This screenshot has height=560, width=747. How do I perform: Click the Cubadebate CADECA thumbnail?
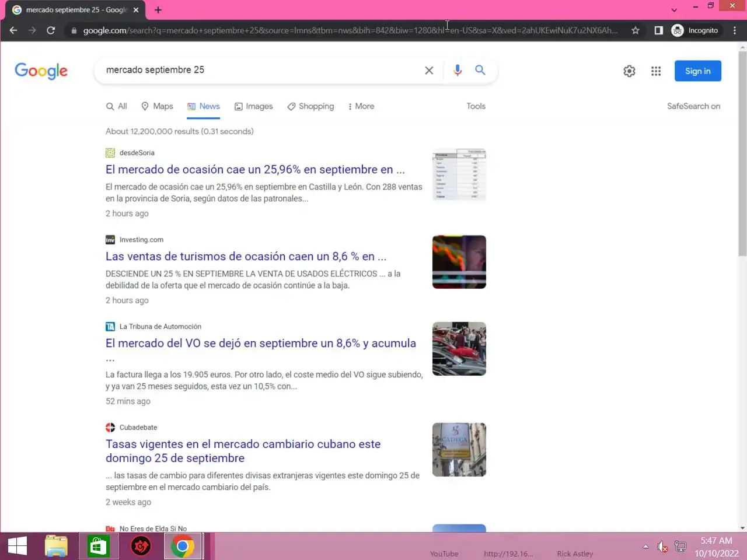click(459, 450)
